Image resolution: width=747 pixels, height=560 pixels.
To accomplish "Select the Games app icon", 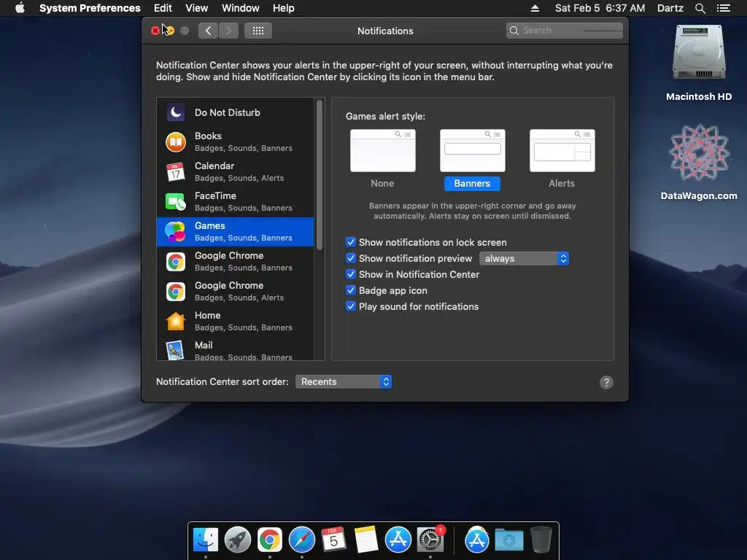I will pyautogui.click(x=175, y=232).
